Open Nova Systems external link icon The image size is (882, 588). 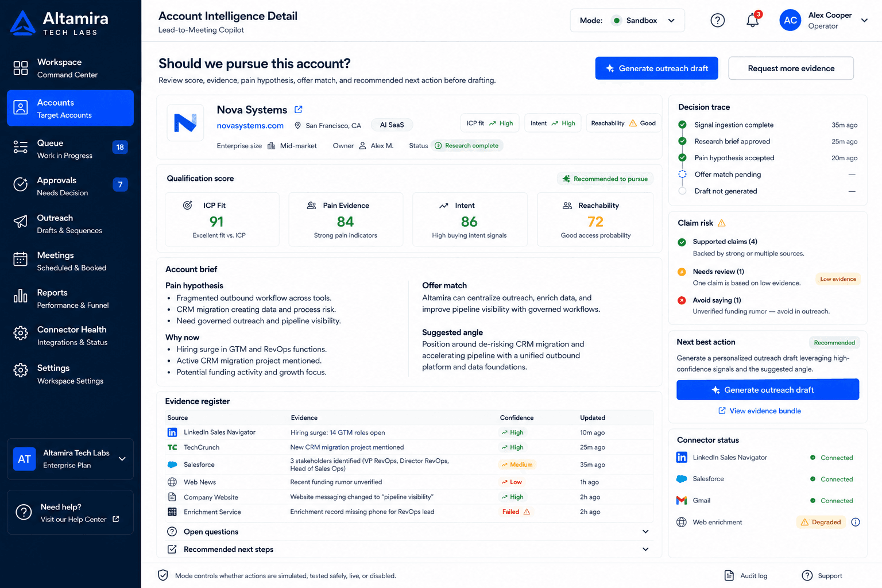[298, 110]
